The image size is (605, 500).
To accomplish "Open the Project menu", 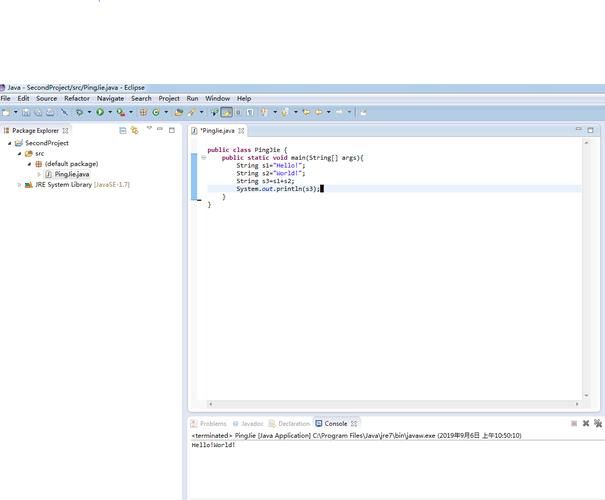I will 169,98.
